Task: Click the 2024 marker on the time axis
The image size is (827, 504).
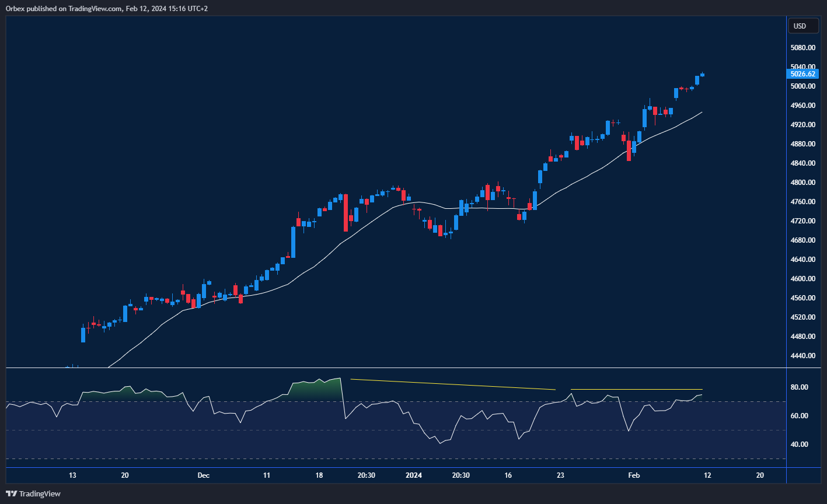Action: 413,475
